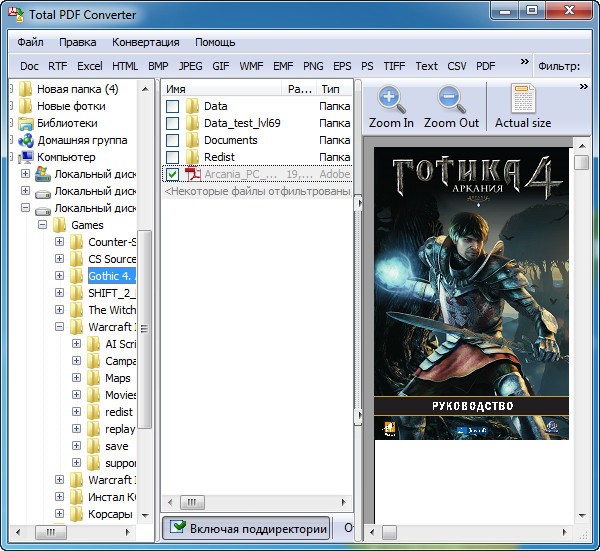
Task: Select the Gothic 4 folder in tree
Action: click(111, 276)
